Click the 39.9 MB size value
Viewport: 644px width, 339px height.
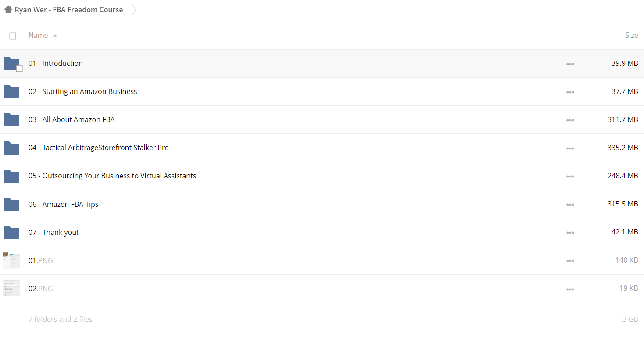pos(625,63)
